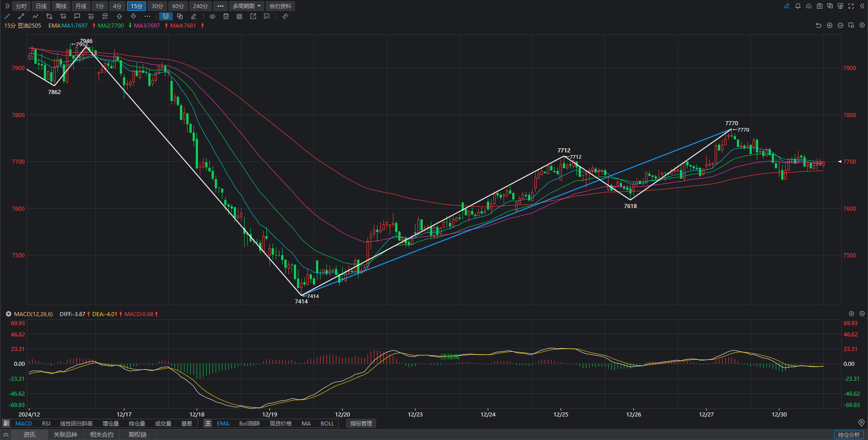Switch to 月线 monthly timeframe
Image resolution: width=868 pixels, height=440 pixels.
point(81,6)
